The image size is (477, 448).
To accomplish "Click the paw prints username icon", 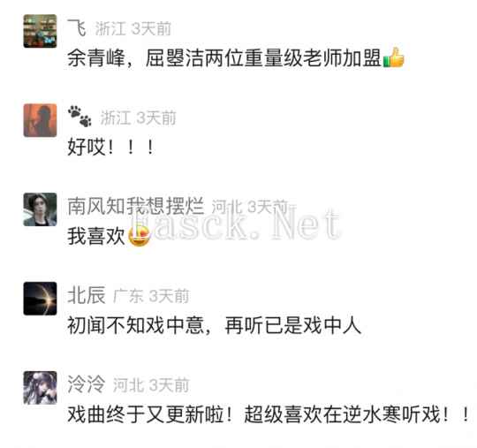I will 79,117.
